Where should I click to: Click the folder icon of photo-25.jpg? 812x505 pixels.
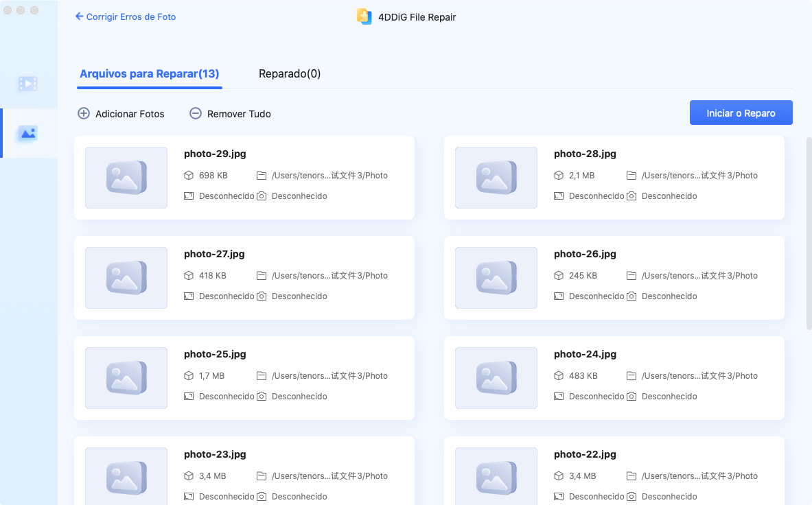pyautogui.click(x=262, y=375)
